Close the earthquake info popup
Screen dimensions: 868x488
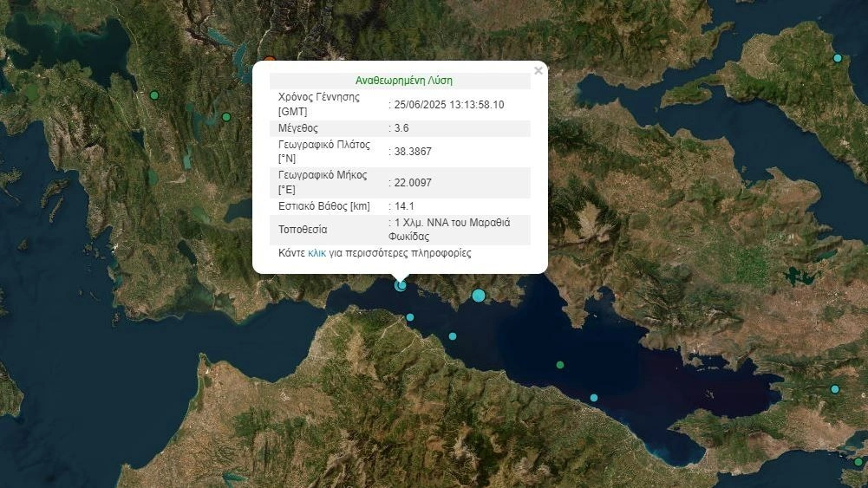pos(538,71)
